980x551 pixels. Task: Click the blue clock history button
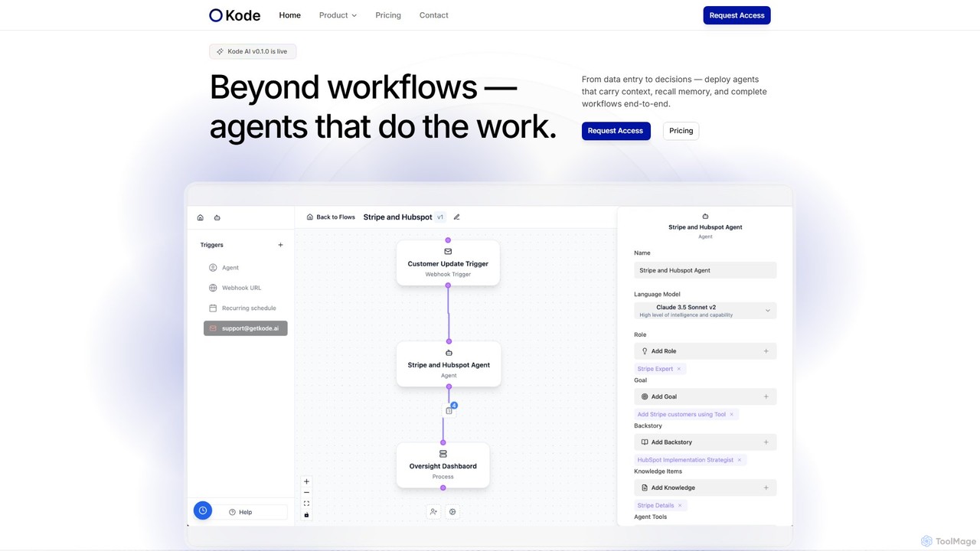203,510
